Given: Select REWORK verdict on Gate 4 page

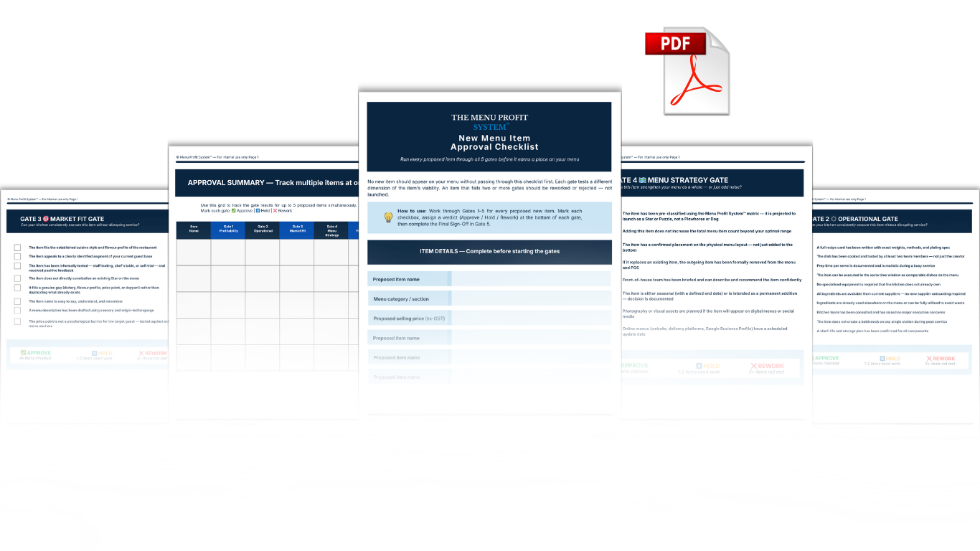Looking at the screenshot, I should (x=766, y=368).
